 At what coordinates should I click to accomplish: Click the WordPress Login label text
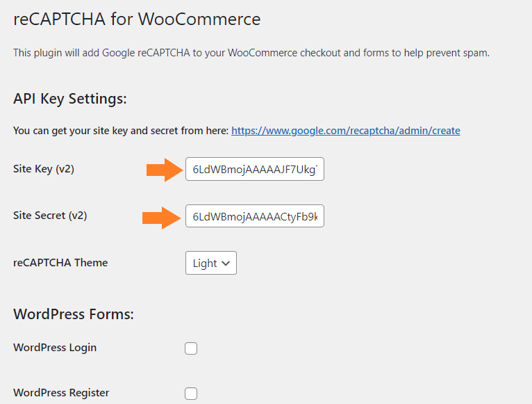55,348
